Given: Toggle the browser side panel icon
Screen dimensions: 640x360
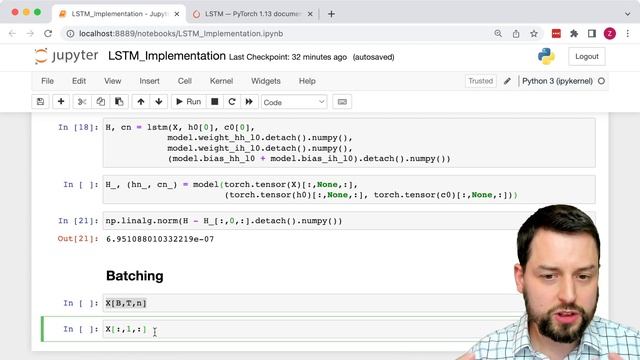Looking at the screenshot, I should pos(592,33).
